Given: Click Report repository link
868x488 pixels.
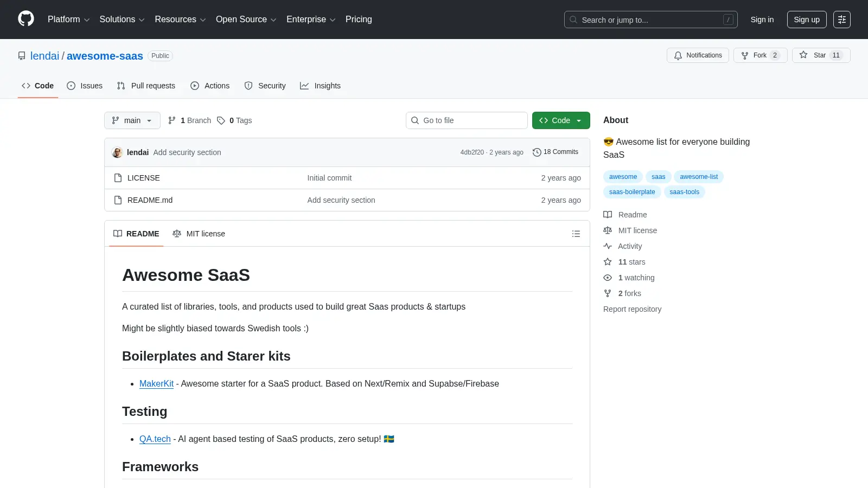Looking at the screenshot, I should pos(632,309).
